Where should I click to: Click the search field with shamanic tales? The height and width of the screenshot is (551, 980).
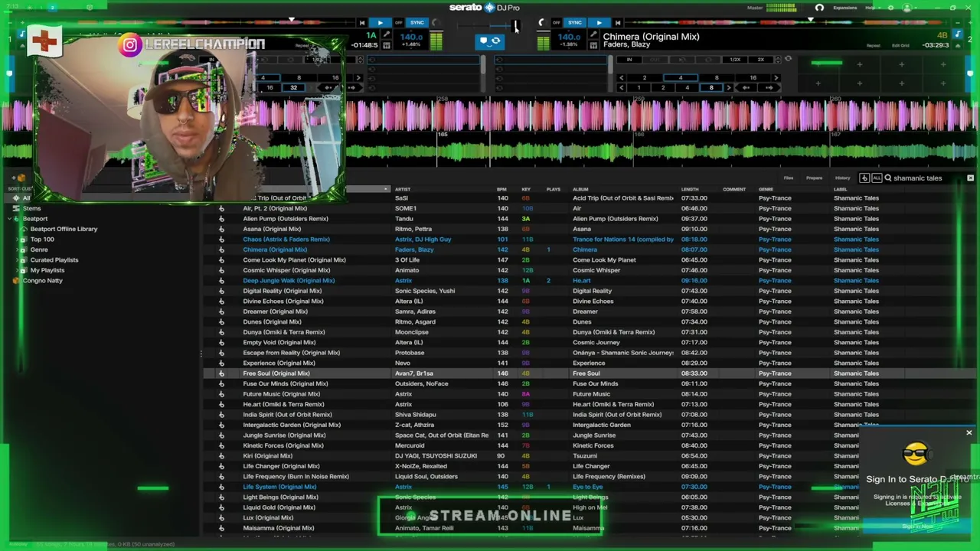(x=923, y=178)
